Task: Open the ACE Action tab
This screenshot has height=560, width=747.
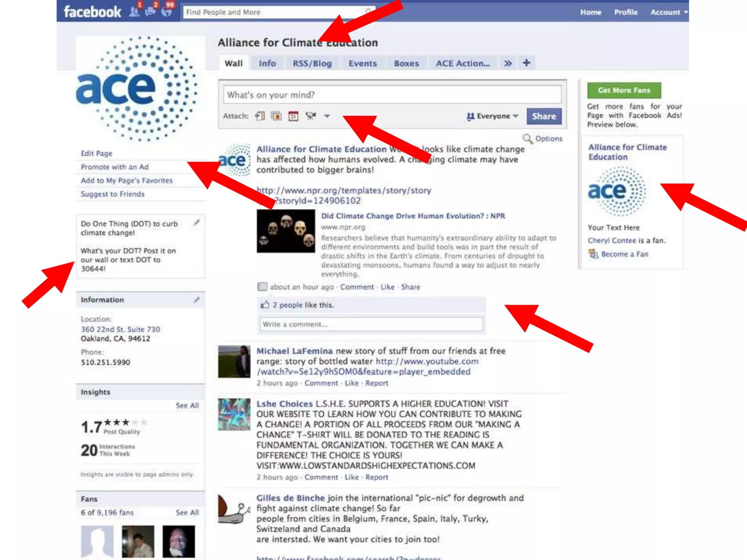Action: coord(463,63)
